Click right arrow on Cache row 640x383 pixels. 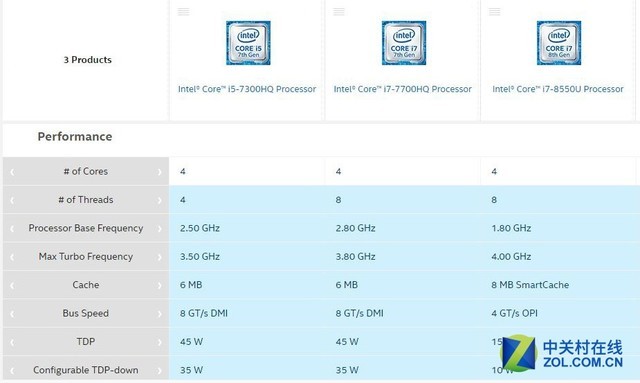(160, 285)
